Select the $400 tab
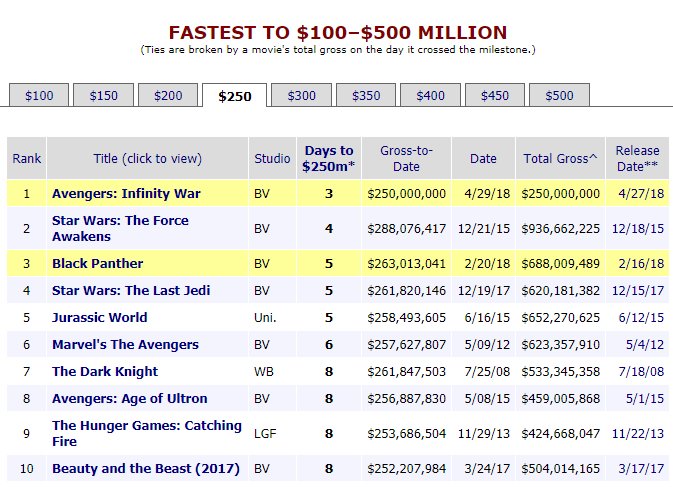The image size is (673, 487). (430, 96)
